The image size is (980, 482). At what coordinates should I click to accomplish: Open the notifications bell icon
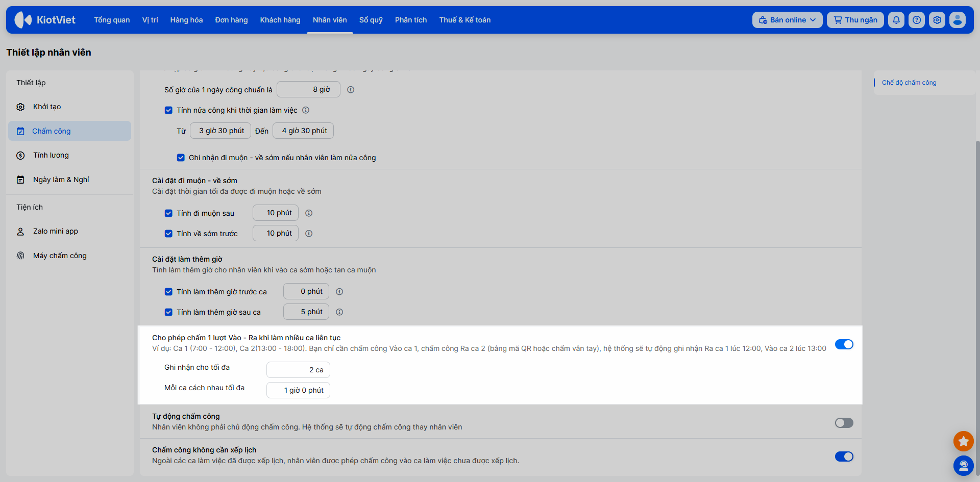(896, 20)
